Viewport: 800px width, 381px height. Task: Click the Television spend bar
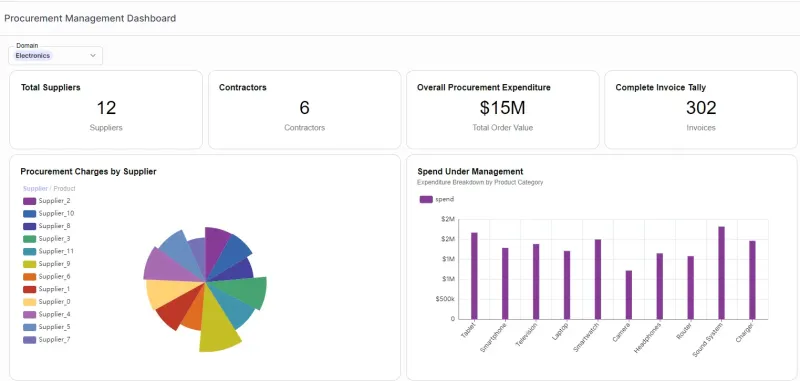pyautogui.click(x=536, y=282)
